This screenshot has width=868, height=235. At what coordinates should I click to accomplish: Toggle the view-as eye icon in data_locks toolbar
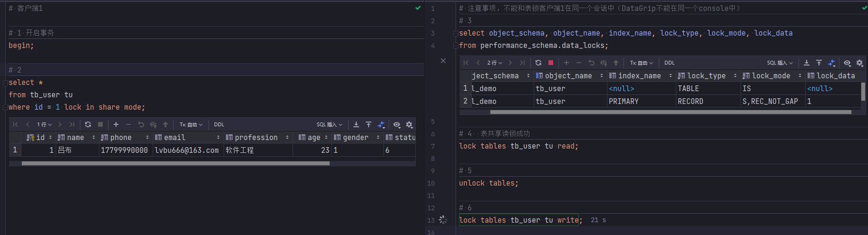click(x=847, y=63)
